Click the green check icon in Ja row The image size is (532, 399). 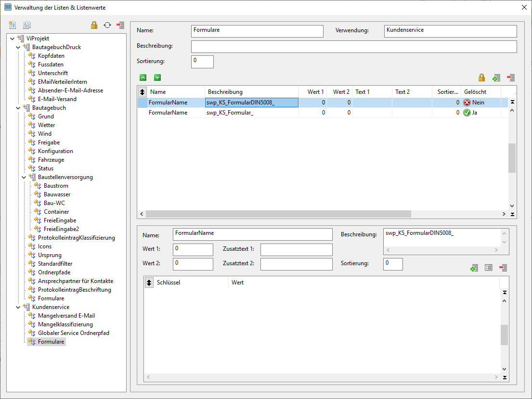tap(467, 113)
